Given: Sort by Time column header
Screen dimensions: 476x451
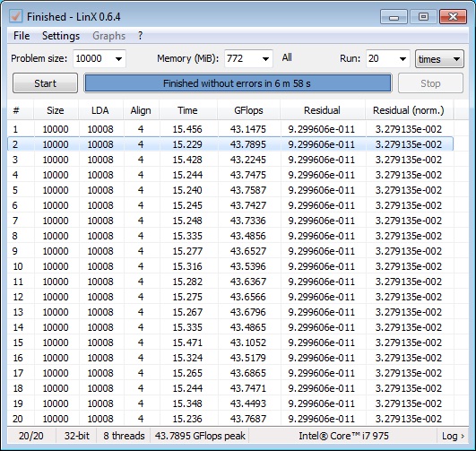Looking at the screenshot, I should point(187,110).
